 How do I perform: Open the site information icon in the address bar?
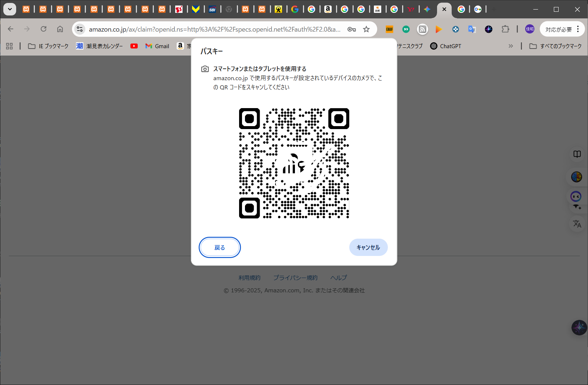pyautogui.click(x=80, y=29)
